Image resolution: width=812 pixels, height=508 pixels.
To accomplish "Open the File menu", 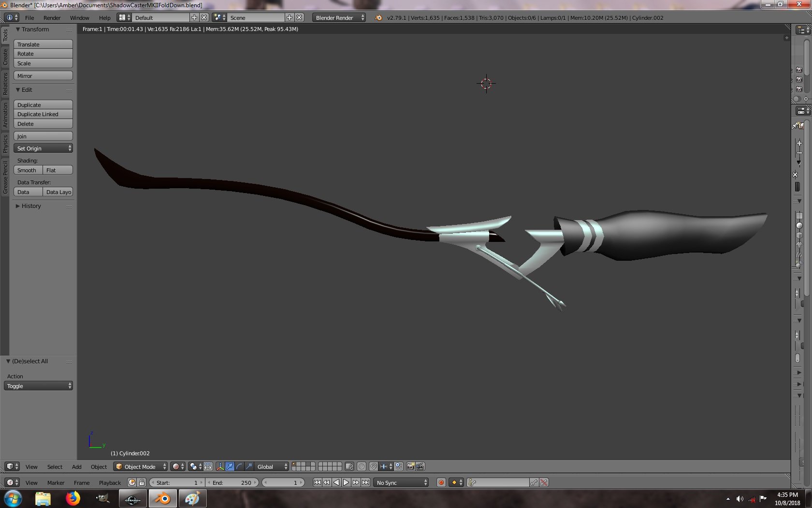I will pos(29,17).
